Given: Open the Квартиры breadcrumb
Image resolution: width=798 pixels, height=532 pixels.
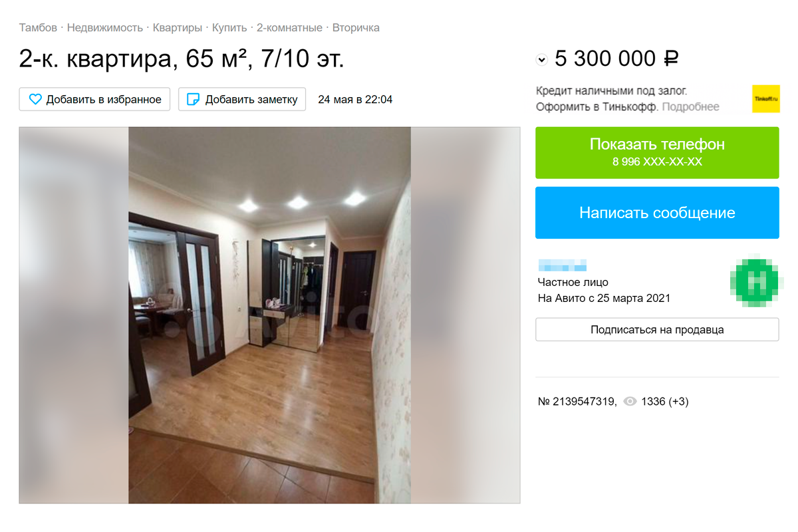Looking at the screenshot, I should 178,28.
